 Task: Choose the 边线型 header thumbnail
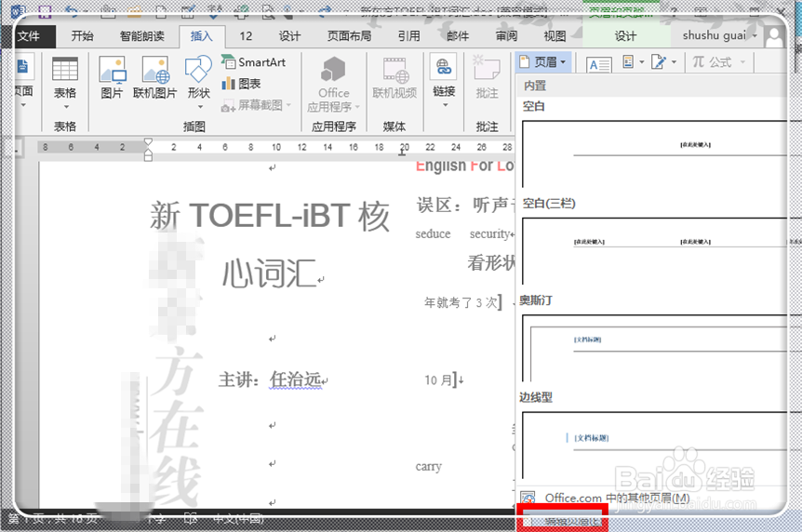pyautogui.click(x=654, y=445)
